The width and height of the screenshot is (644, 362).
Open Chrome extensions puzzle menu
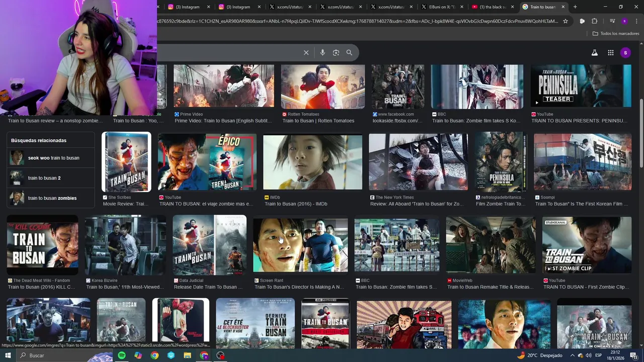click(x=594, y=21)
